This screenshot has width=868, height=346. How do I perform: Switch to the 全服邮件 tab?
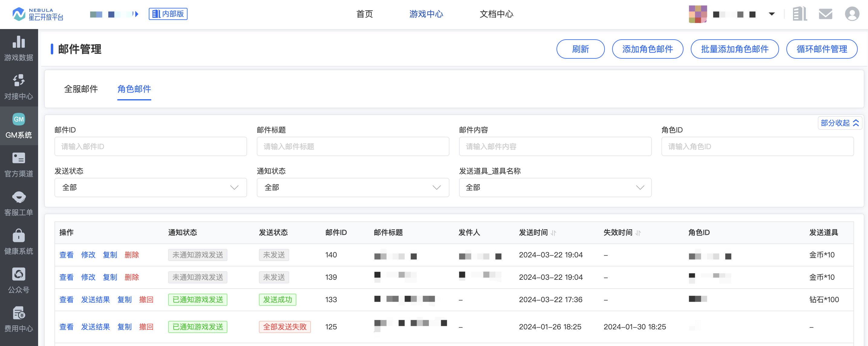81,89
